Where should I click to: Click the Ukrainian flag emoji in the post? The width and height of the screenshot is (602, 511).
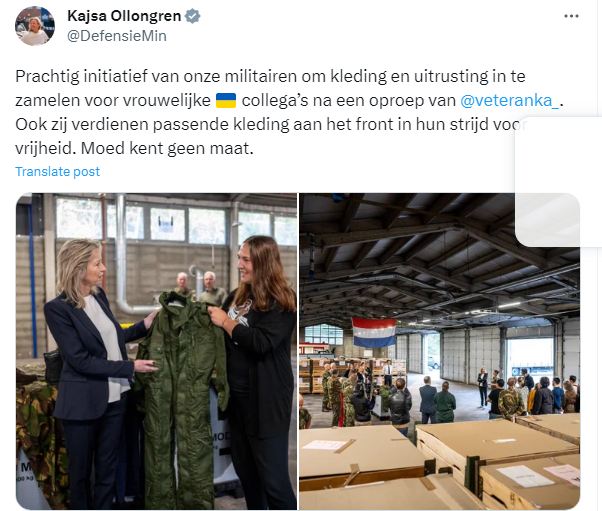226,101
